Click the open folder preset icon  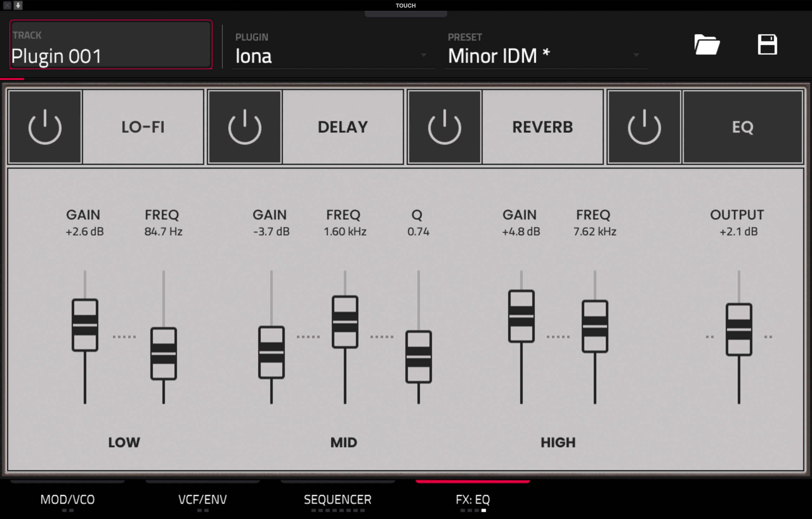click(x=707, y=45)
